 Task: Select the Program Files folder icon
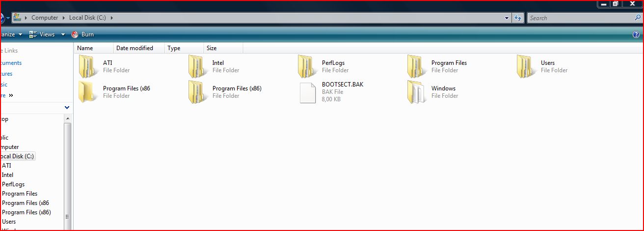(416, 66)
